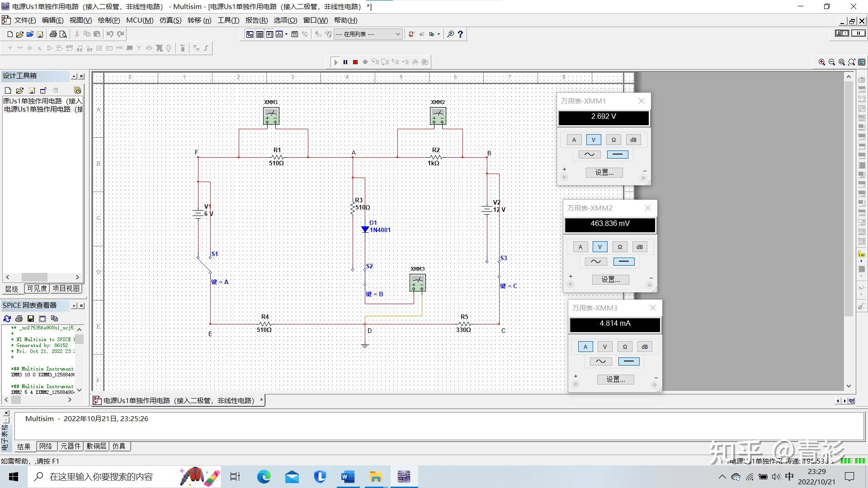Click the print preview icon

[63, 34]
